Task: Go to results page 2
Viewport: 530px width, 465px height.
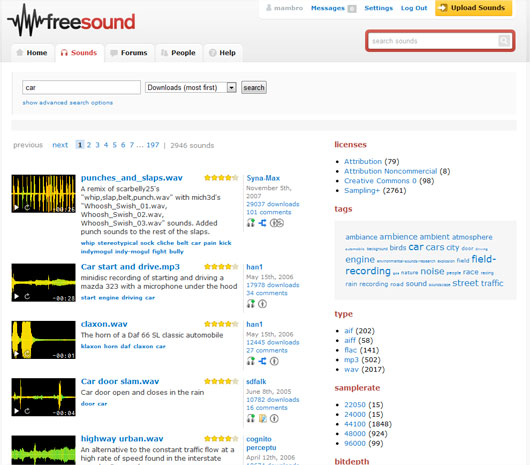Action: click(x=89, y=145)
